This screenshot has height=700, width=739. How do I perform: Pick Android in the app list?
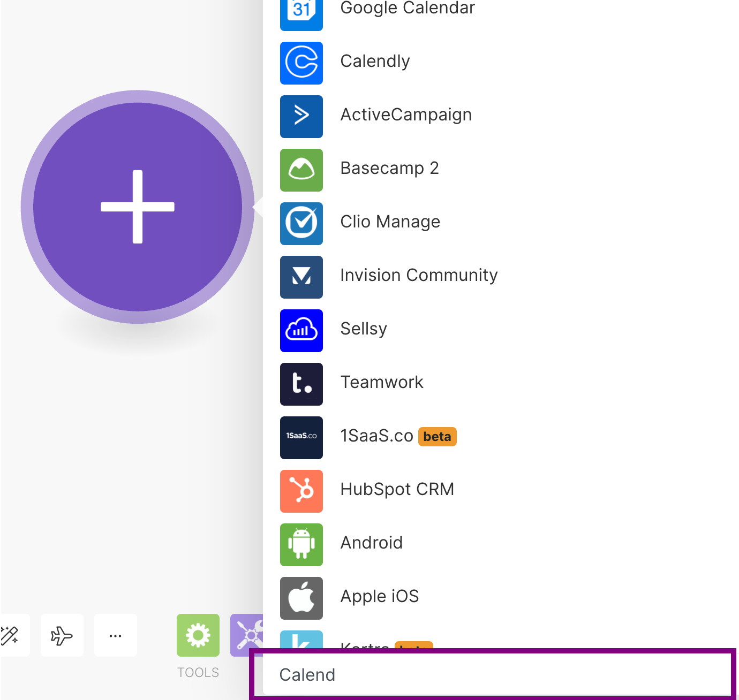[x=371, y=543]
